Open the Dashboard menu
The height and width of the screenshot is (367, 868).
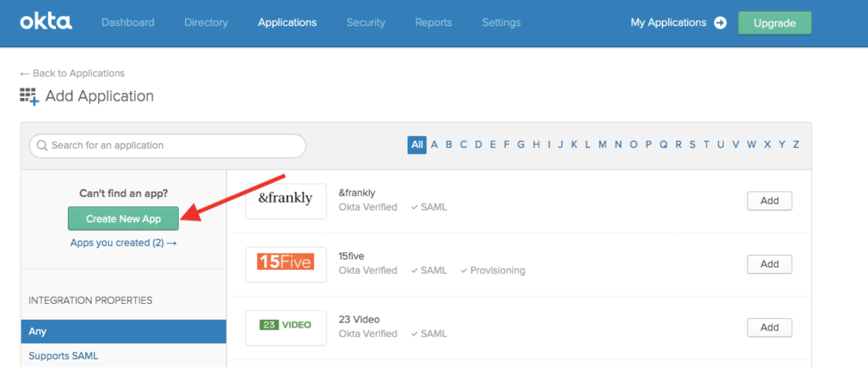click(128, 22)
